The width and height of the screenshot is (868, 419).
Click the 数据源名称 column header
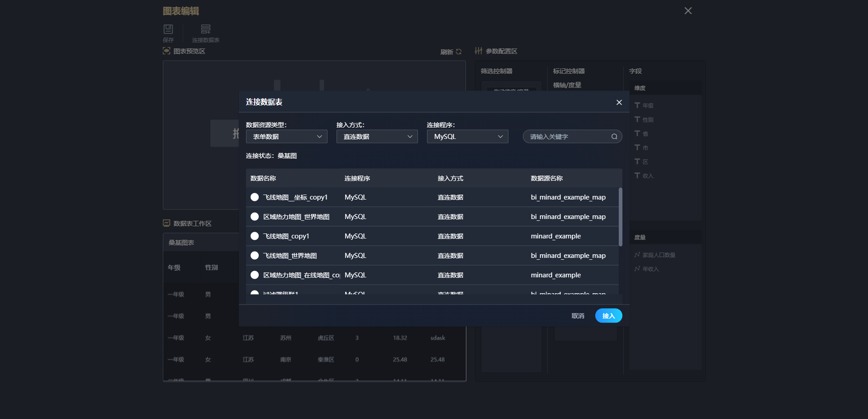point(547,178)
